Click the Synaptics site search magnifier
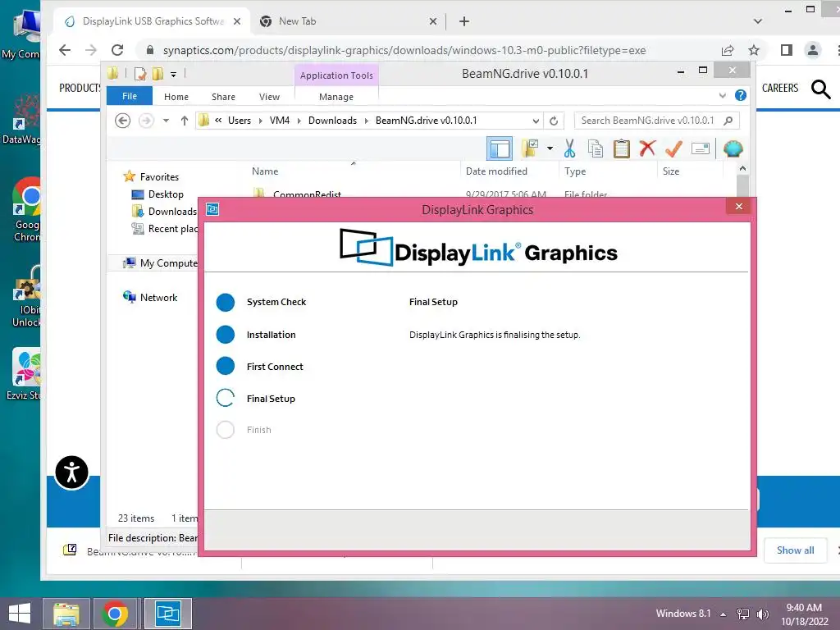The width and height of the screenshot is (840, 630). 820,89
